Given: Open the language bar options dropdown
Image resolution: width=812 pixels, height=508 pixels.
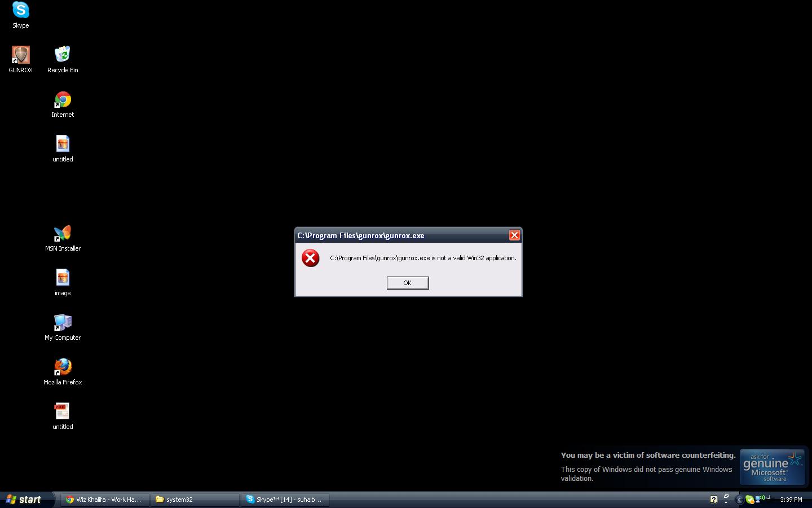Looking at the screenshot, I should [x=726, y=502].
